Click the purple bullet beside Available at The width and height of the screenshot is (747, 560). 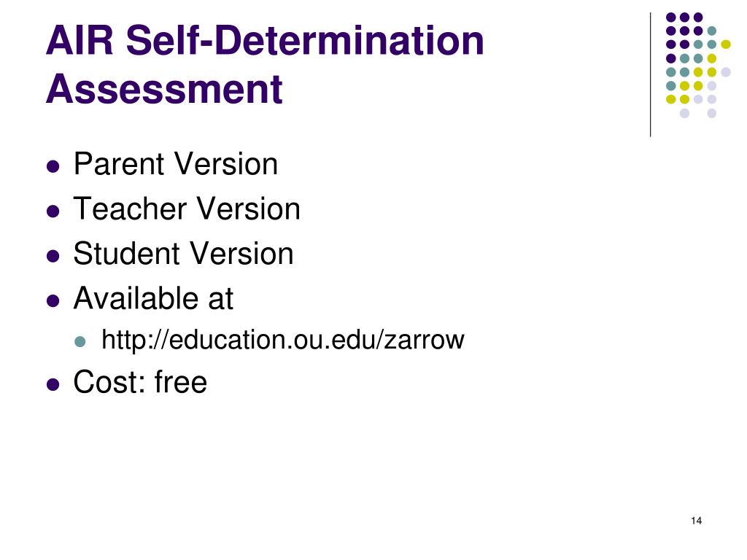point(53,301)
